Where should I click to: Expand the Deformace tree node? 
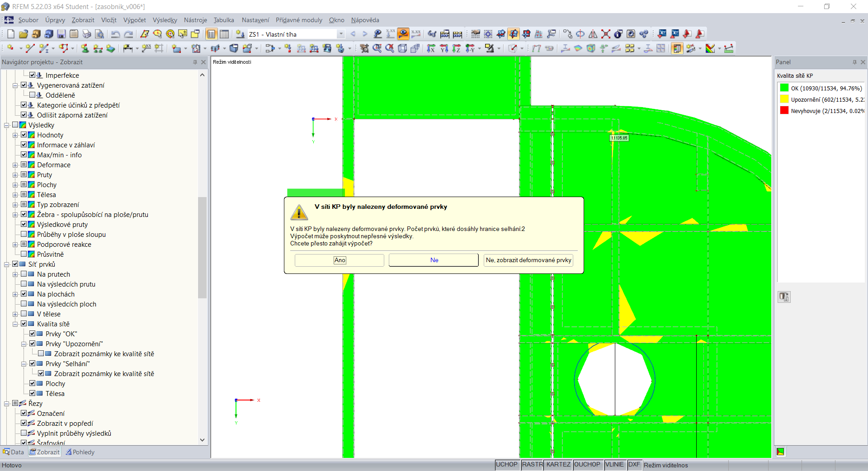coord(15,165)
